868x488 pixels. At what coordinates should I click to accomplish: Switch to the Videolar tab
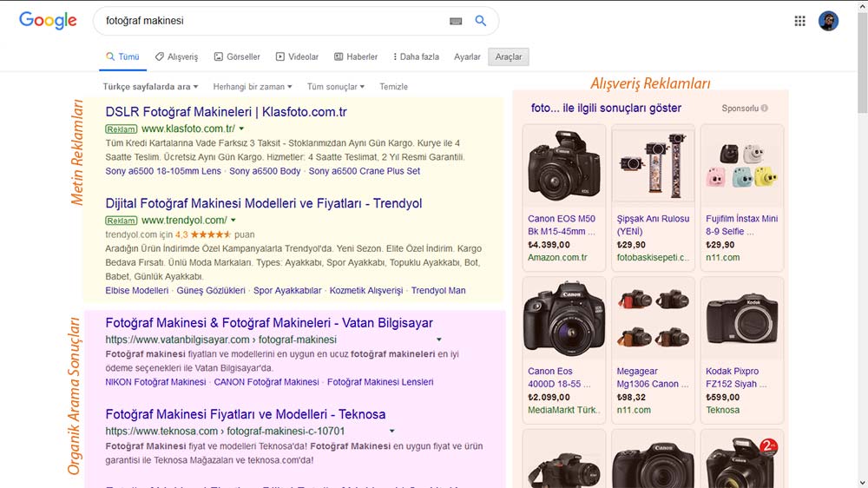pos(297,56)
